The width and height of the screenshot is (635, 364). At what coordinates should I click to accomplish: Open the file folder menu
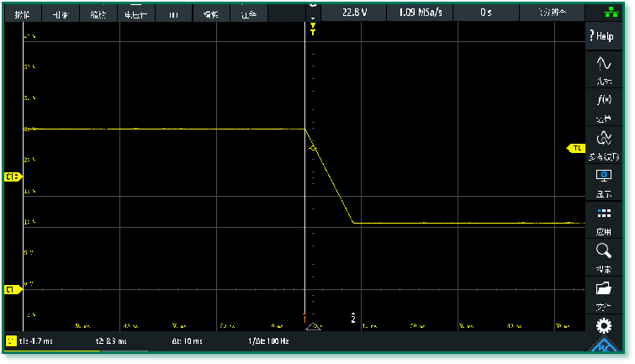click(603, 293)
